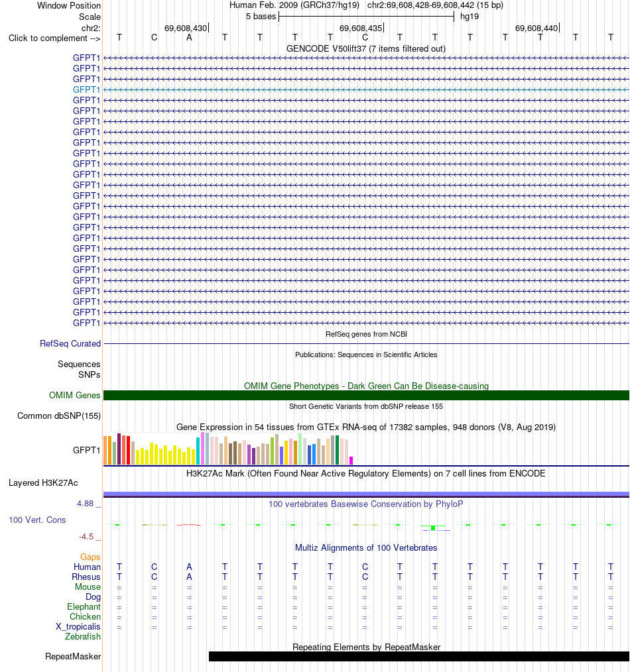Click the Rhesus alignment row label
Image resolution: width=630 pixels, height=672 pixels.
tap(86, 577)
